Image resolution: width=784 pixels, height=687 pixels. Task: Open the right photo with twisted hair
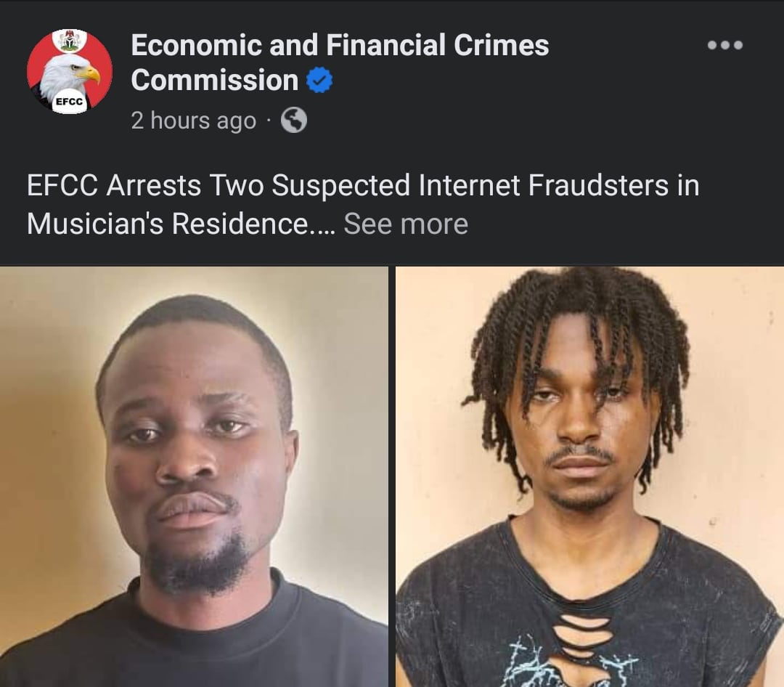pyautogui.click(x=589, y=476)
